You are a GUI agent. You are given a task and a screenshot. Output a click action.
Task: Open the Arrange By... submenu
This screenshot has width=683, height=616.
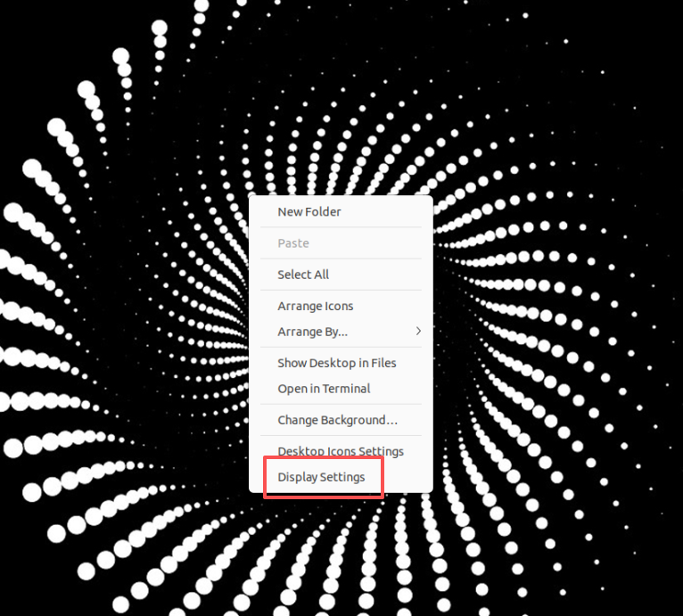(x=341, y=332)
